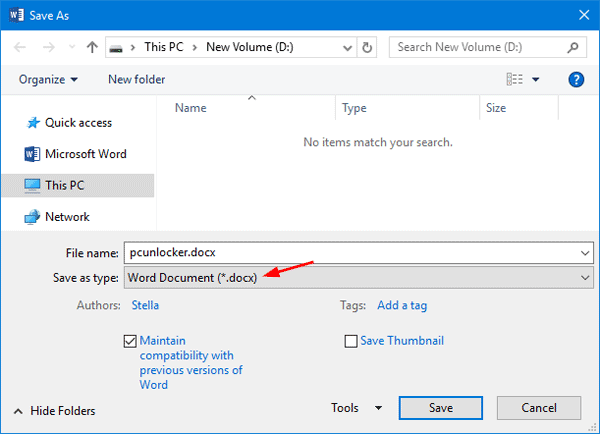Open the Organize dropdown menu
Viewport: 600px width, 434px height.
click(x=48, y=80)
